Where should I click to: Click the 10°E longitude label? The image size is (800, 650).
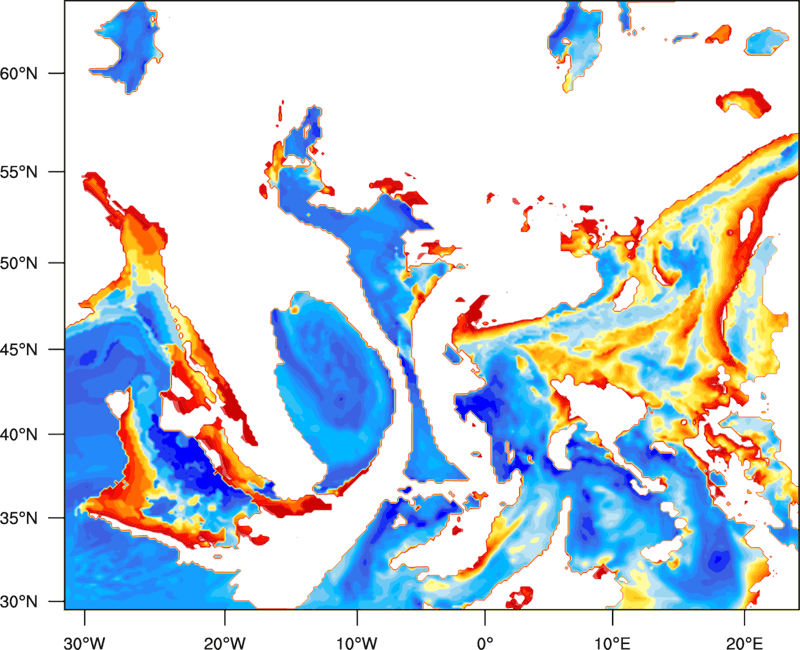tap(612, 643)
